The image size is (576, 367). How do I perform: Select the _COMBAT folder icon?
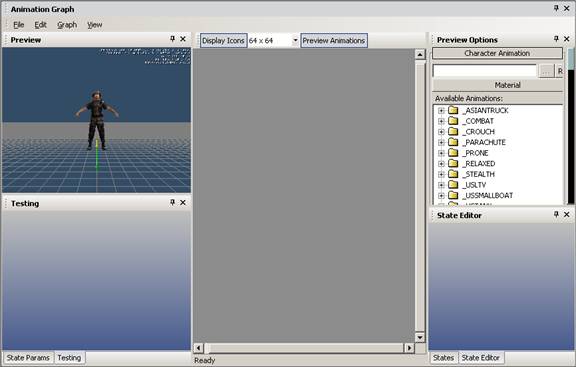point(453,120)
